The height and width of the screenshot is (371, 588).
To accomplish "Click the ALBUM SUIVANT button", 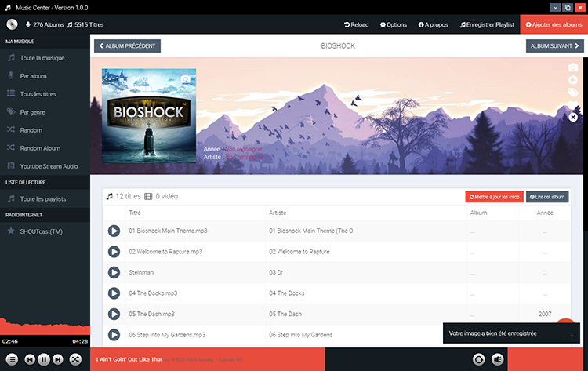I will 554,45.
